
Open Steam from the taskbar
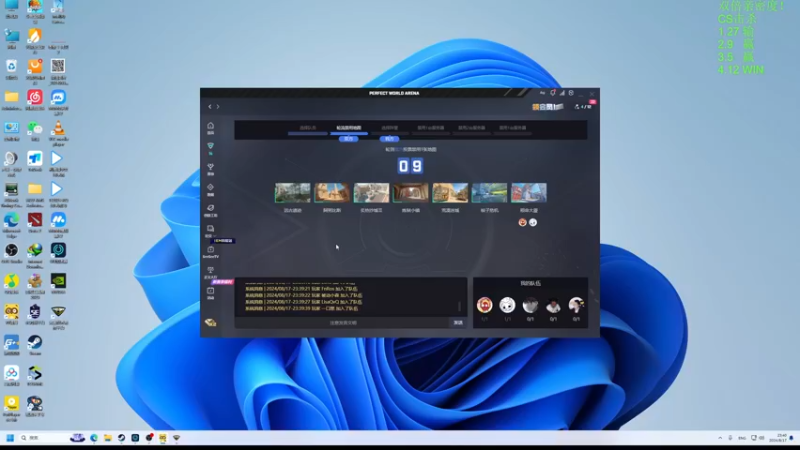tap(121, 438)
